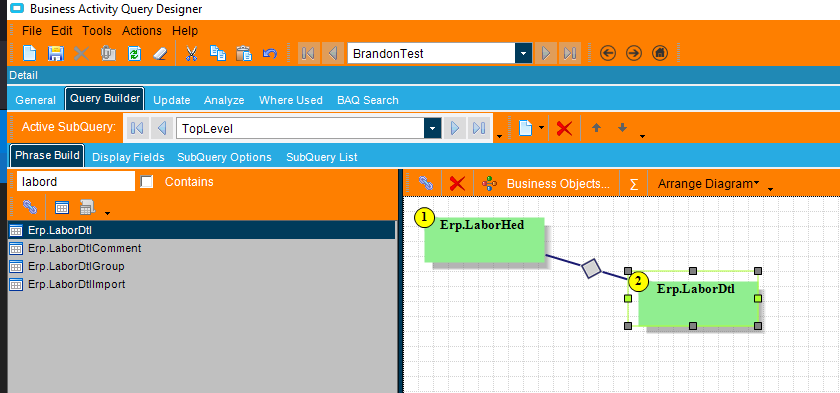Open the SubQuery Options tab
840x393 pixels.
tap(224, 157)
